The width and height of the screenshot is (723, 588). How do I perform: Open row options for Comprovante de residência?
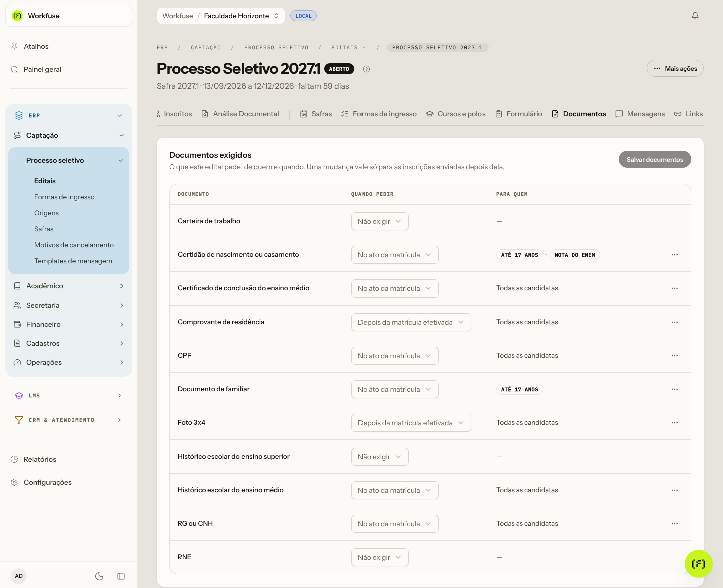pyautogui.click(x=675, y=322)
